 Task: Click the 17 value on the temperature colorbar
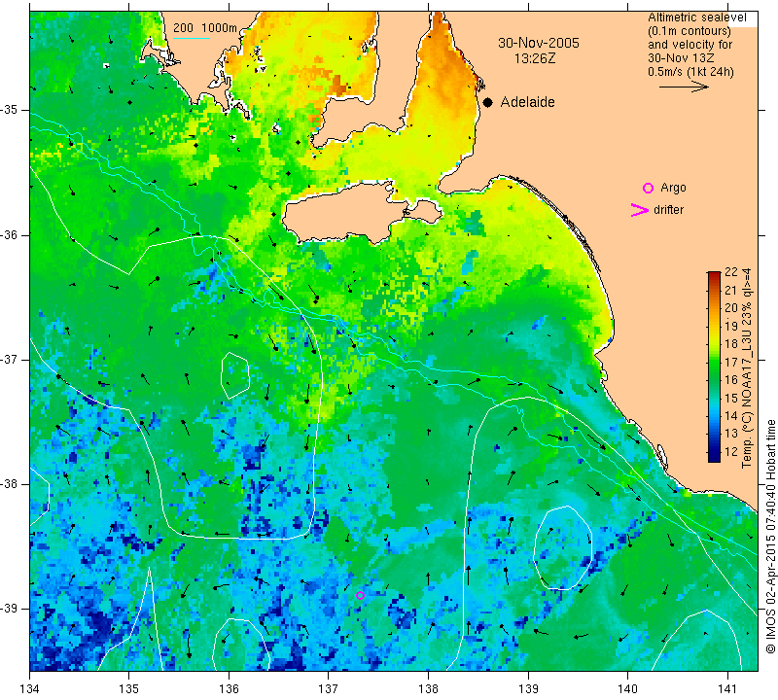click(x=731, y=362)
